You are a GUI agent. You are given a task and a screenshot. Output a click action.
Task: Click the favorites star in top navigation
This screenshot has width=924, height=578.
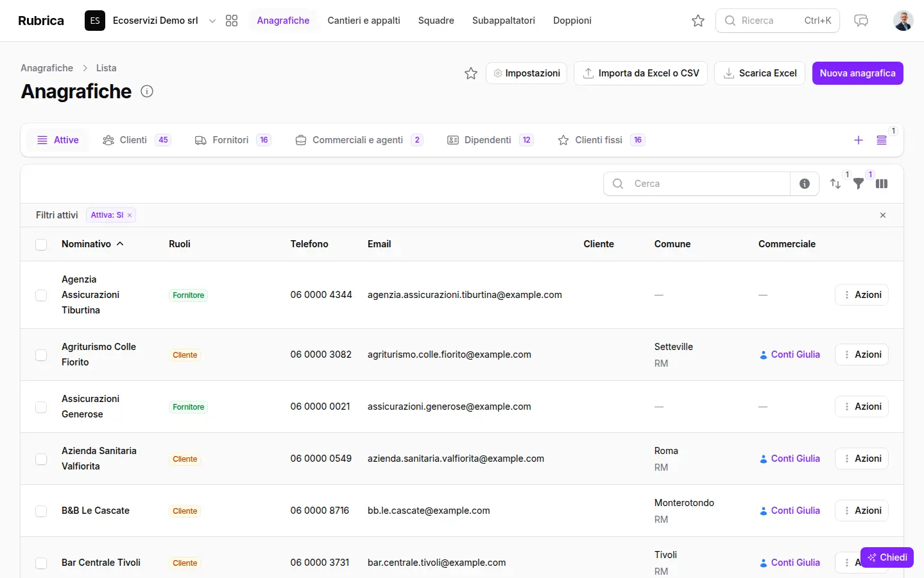point(698,21)
